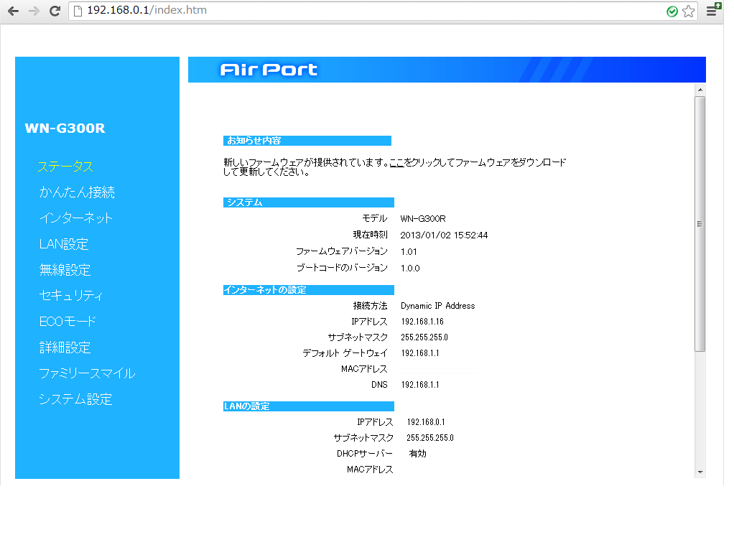Click the vertical scrollbar thumb

click(x=700, y=224)
